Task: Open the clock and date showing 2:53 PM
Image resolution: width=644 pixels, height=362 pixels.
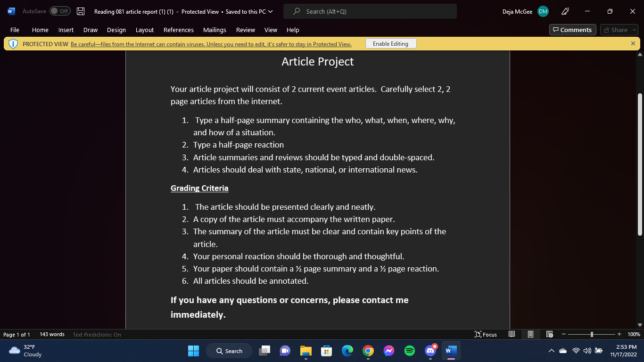Action: (x=623, y=351)
